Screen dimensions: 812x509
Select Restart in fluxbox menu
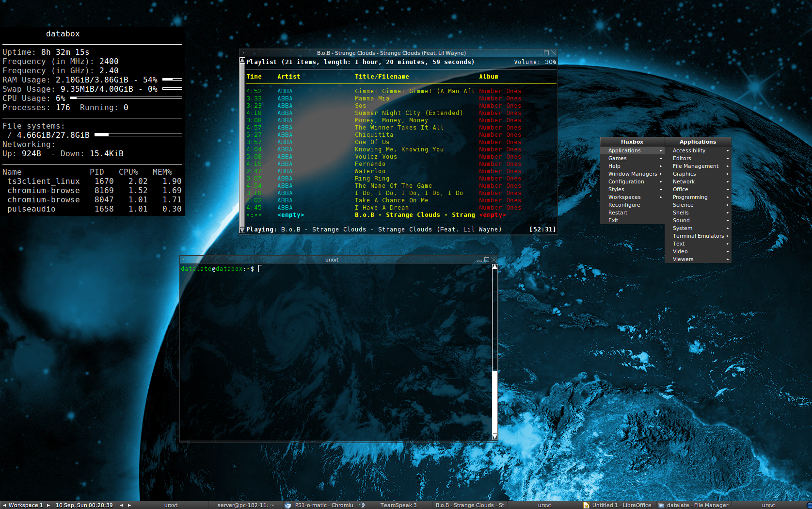coord(632,213)
